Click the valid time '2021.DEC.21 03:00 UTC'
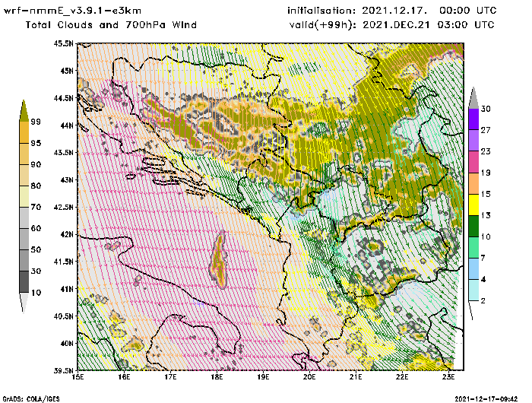This screenshot has width=532, height=403. pos(429,25)
